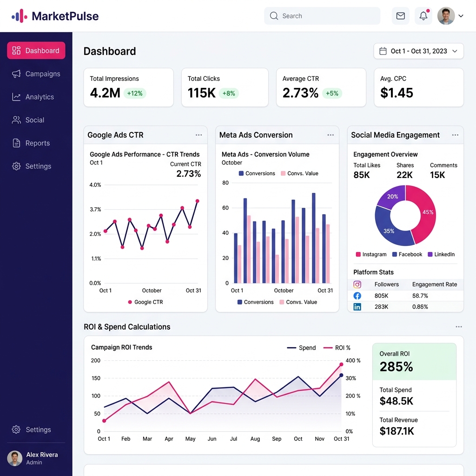Click the Alex Rivera name

coord(42,455)
